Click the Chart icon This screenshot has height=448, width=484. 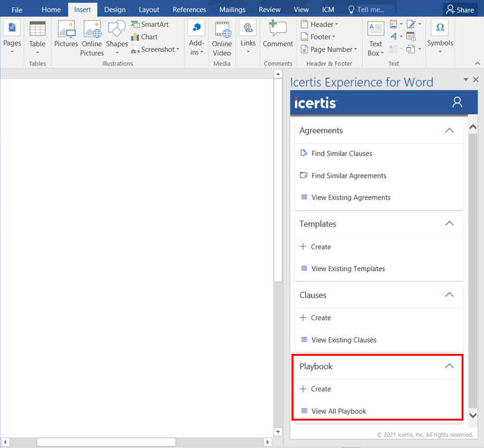pos(144,37)
